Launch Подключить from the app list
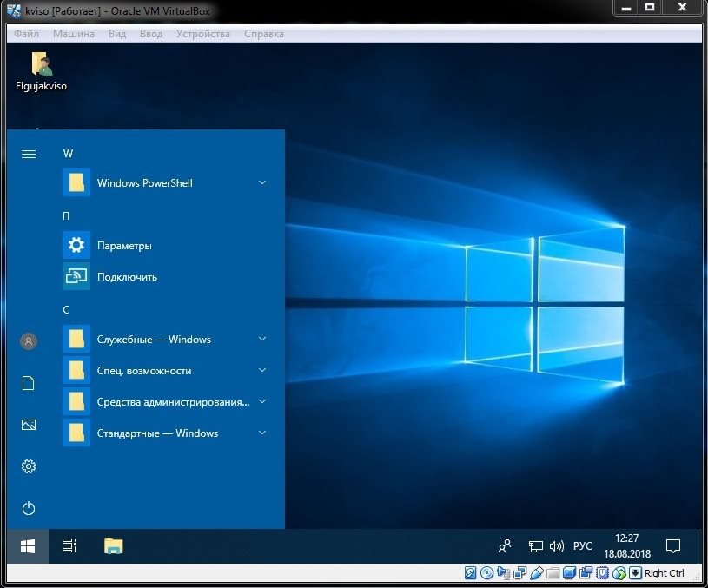708x588 pixels. click(165, 276)
